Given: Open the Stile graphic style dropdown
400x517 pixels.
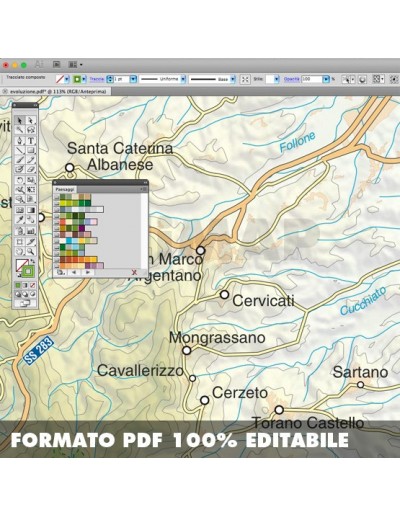Looking at the screenshot, I should [277, 79].
